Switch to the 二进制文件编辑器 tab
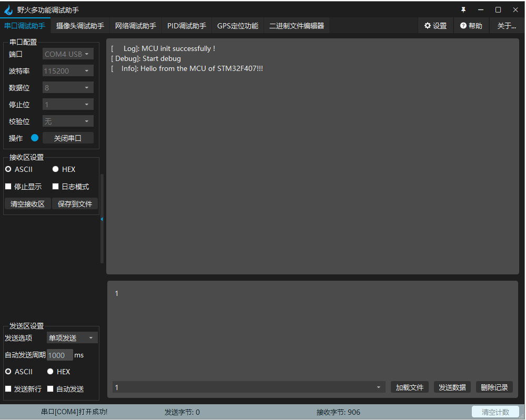The image size is (526, 420). (x=296, y=25)
